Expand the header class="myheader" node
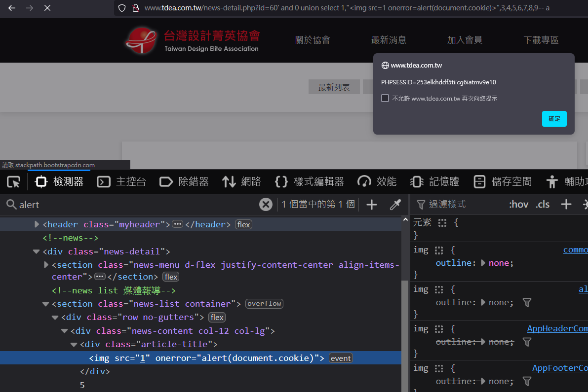Screen dimensions: 588x392 (37, 224)
